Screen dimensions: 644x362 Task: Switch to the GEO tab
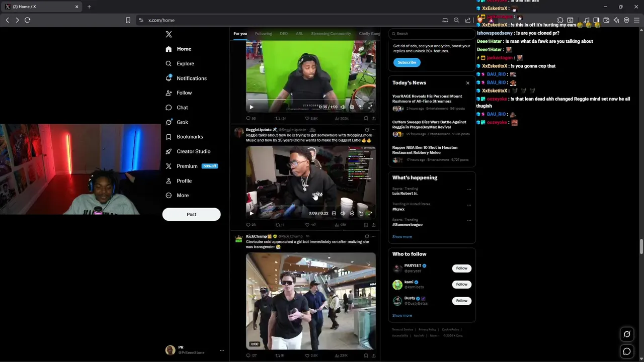[x=284, y=34]
